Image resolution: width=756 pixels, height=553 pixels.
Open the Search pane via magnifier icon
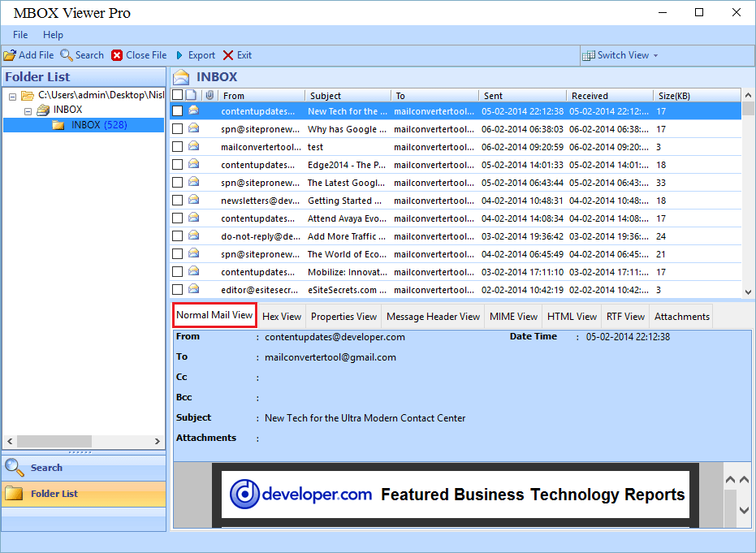coord(14,467)
